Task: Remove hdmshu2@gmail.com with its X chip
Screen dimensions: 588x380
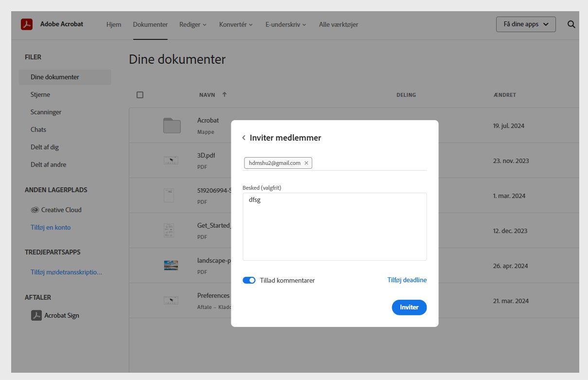Action: pos(307,163)
